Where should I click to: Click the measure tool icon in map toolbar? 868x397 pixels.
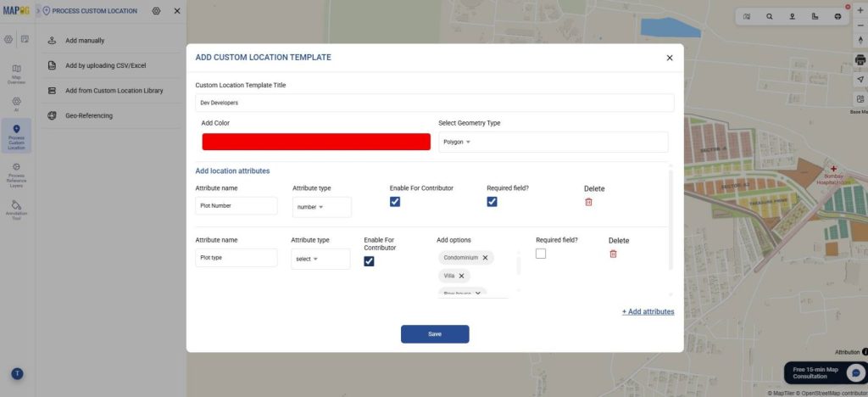pos(815,17)
